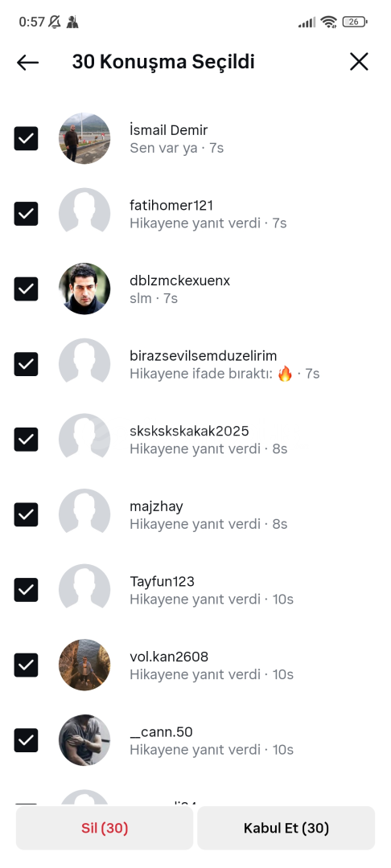The height and width of the screenshot is (868, 391).
Task: Accept all requests with Kabul Et (30)
Action: point(286,828)
